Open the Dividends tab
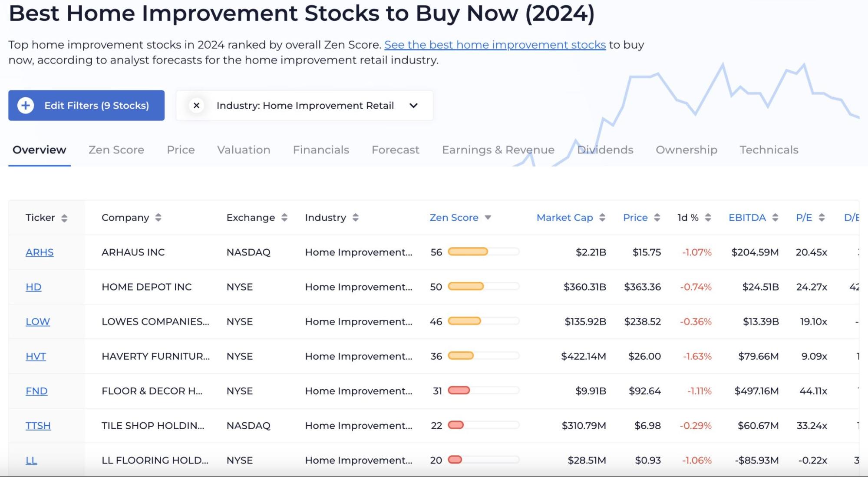The height and width of the screenshot is (477, 868). (x=605, y=150)
